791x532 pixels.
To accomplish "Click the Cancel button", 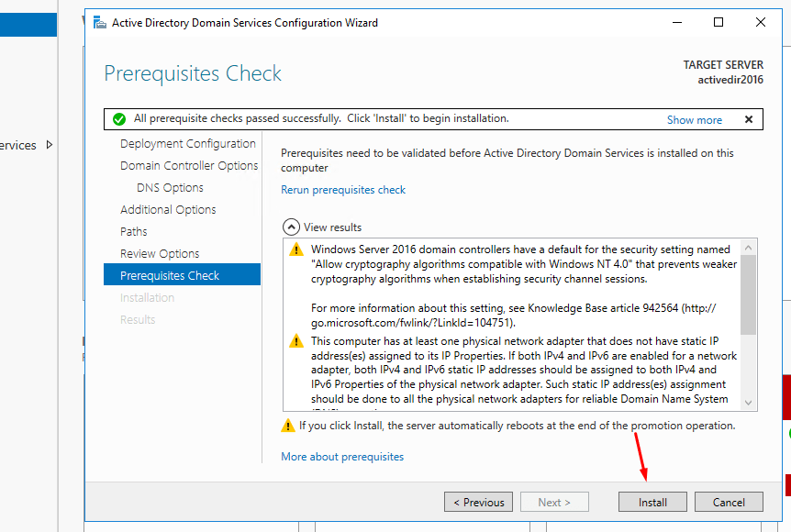I will tap(729, 502).
